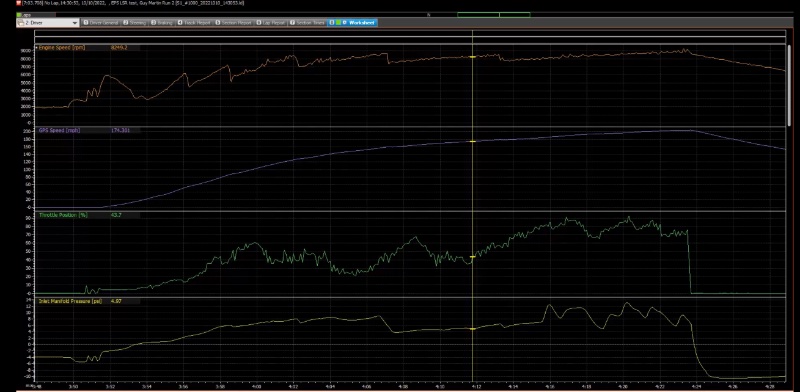The width and height of the screenshot is (800, 392).
Task: Click the dropdown arrow beside Driver
Action: click(x=75, y=23)
